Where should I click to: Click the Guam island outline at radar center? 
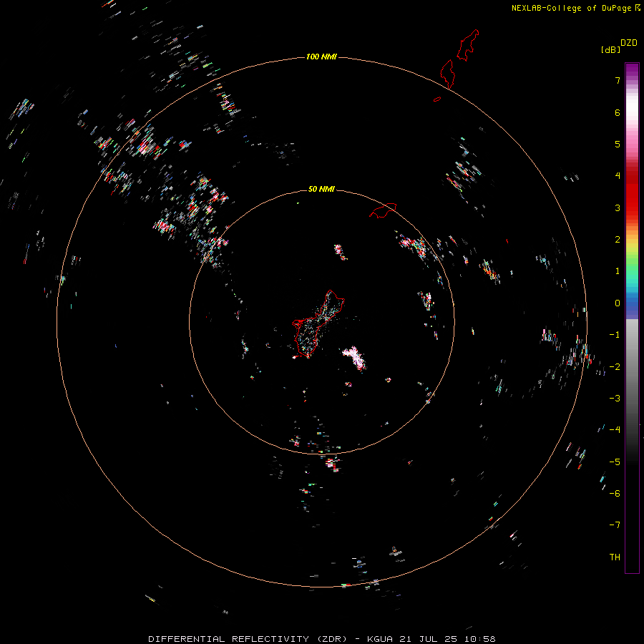pyautogui.click(x=318, y=323)
